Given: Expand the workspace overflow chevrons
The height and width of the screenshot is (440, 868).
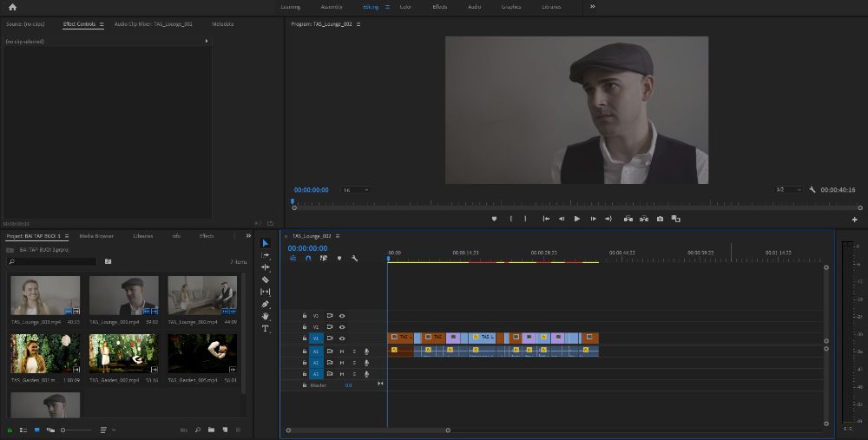Looking at the screenshot, I should coord(592,7).
